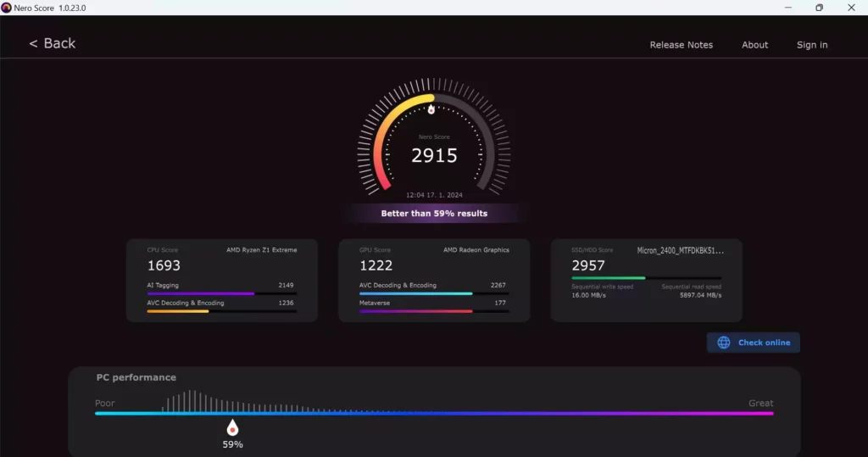
Task: Click the CPU AVC Decoding & Encoding bar
Action: coord(221,311)
